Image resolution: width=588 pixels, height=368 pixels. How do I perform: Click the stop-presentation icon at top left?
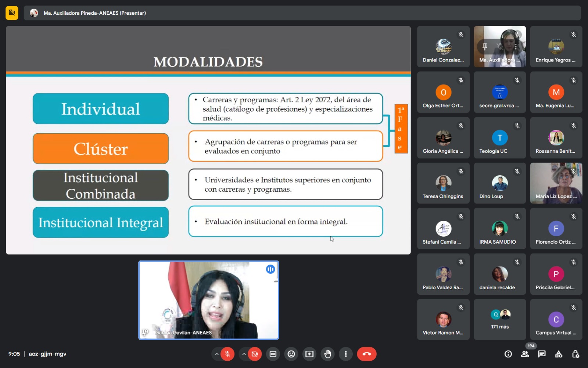click(x=12, y=13)
